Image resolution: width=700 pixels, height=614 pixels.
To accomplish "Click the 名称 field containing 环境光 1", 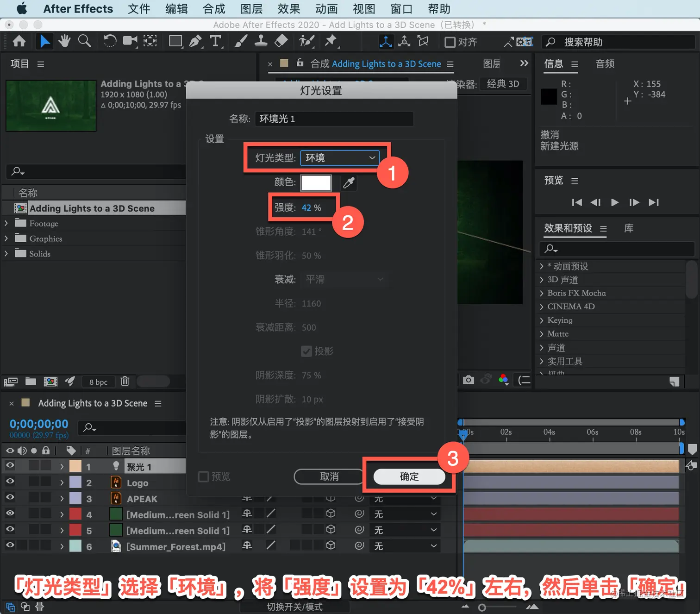I will pyautogui.click(x=334, y=119).
